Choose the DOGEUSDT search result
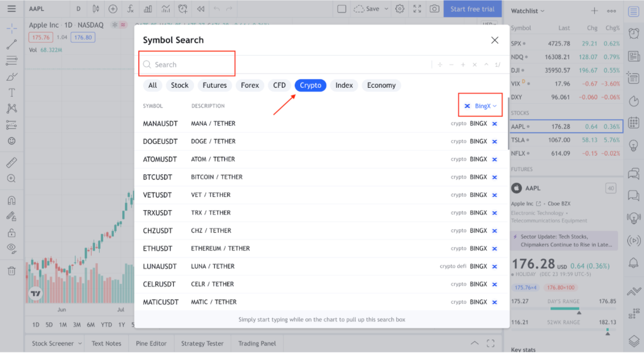The width and height of the screenshot is (644, 353). (321, 142)
